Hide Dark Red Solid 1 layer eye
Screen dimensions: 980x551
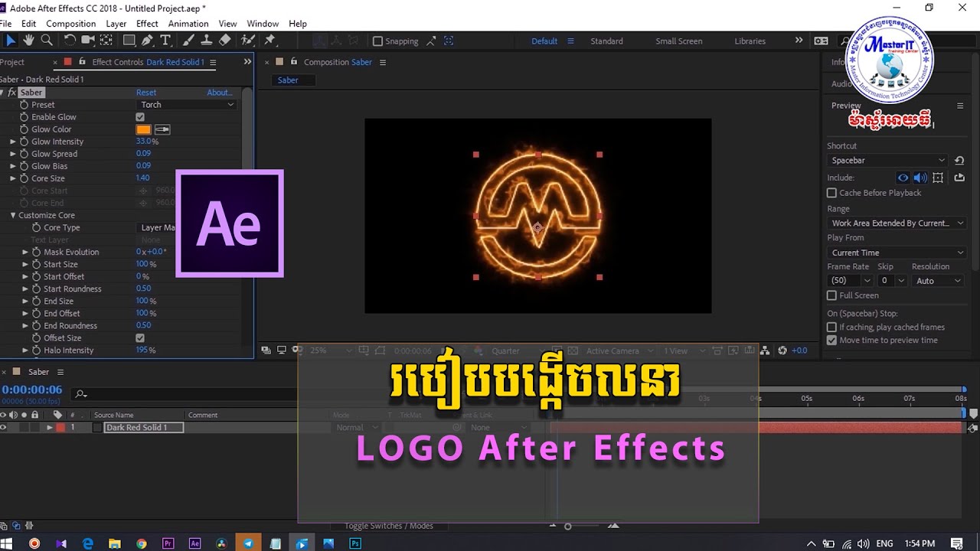[x=4, y=428]
